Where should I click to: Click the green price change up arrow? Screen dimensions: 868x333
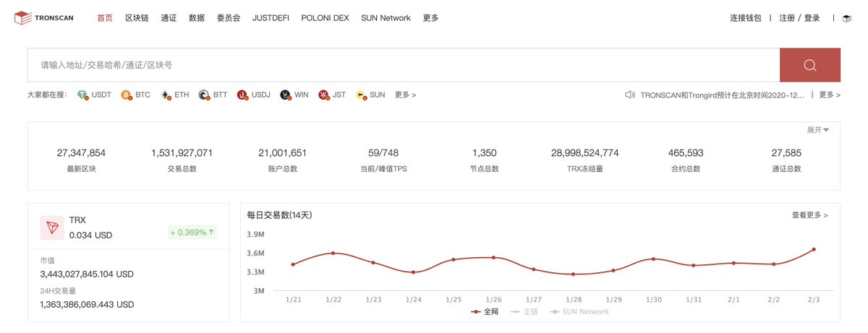click(x=211, y=233)
